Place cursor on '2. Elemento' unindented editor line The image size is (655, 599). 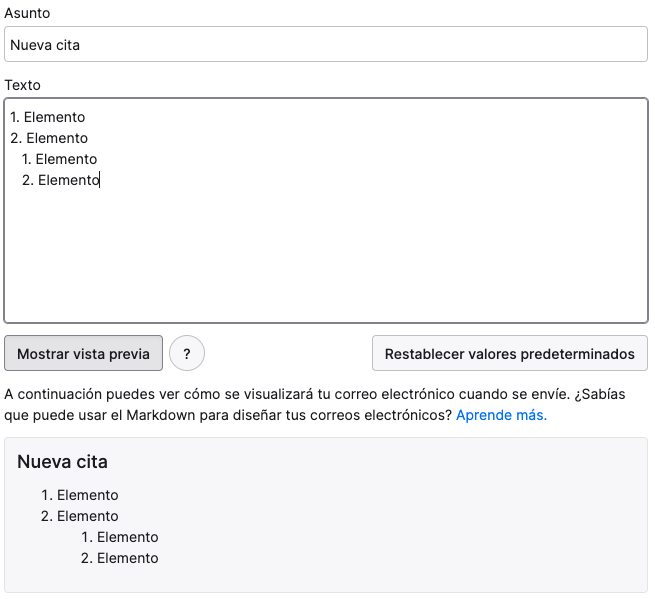coord(49,138)
